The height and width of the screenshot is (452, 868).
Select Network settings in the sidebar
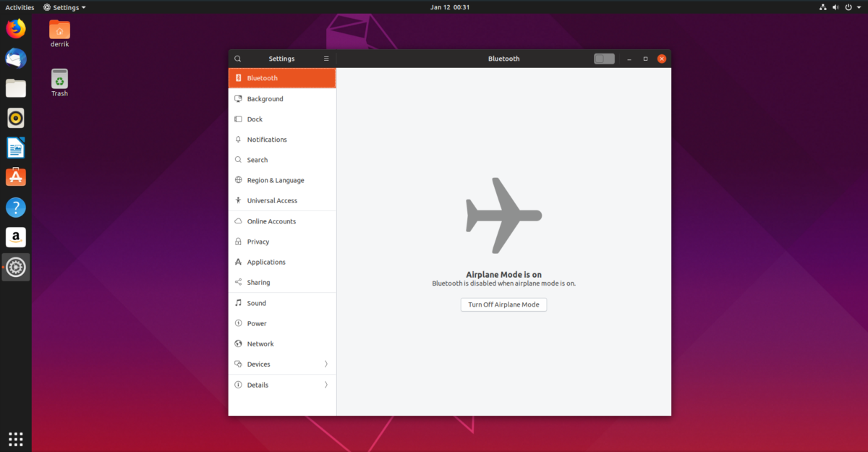260,344
